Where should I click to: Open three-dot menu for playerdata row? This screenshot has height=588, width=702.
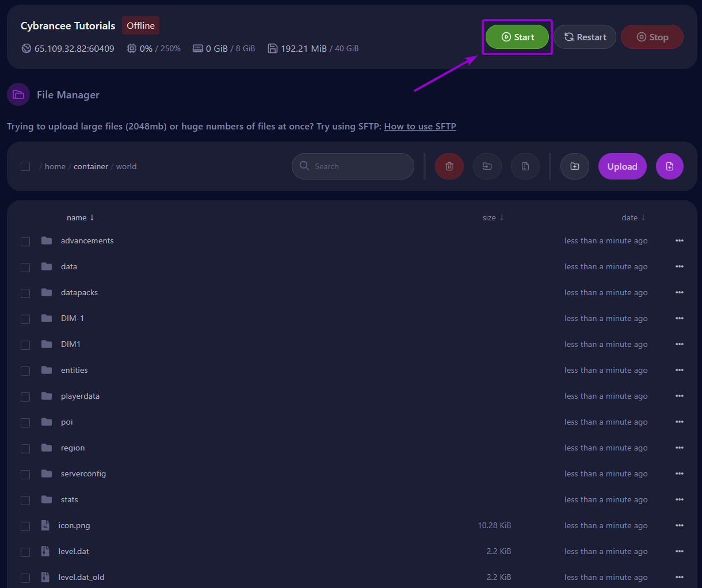tap(680, 396)
